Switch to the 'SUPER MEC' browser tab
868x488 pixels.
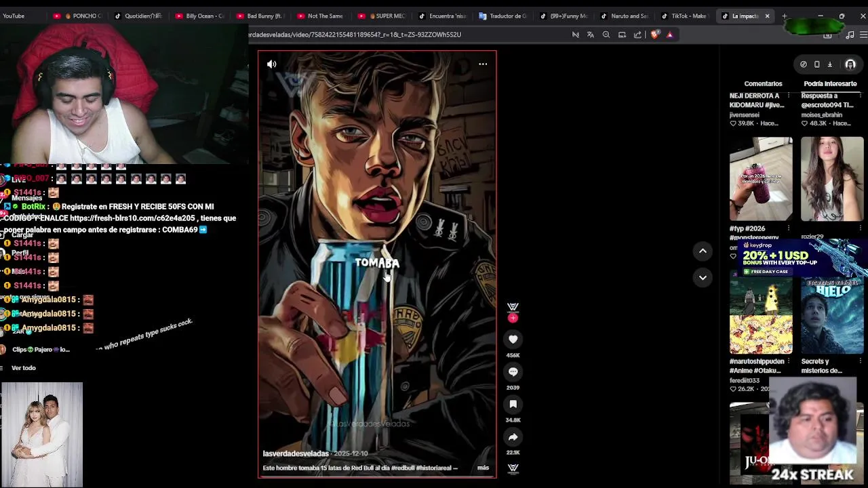click(381, 16)
